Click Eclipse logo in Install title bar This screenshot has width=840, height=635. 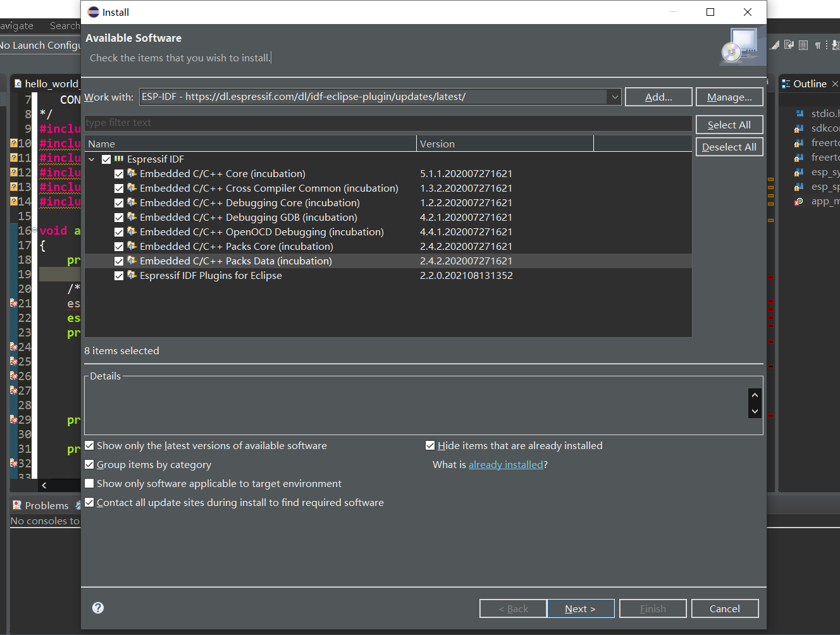(x=94, y=12)
